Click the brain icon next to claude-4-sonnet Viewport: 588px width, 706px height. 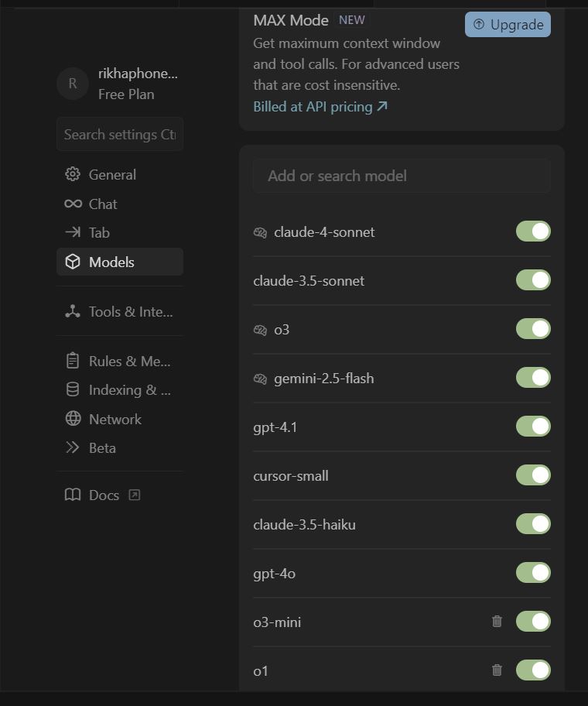point(260,232)
